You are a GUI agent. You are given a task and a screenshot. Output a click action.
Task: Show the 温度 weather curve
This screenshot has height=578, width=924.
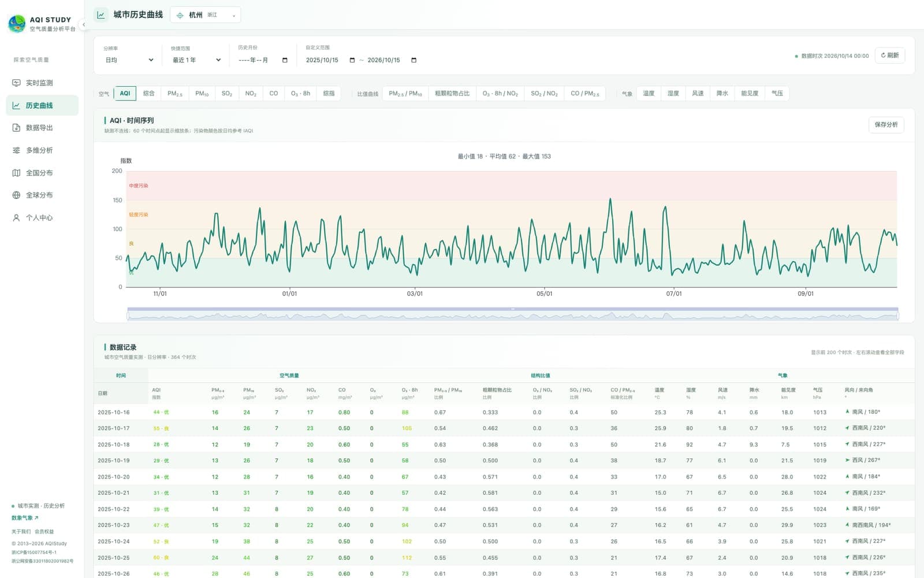(x=649, y=94)
